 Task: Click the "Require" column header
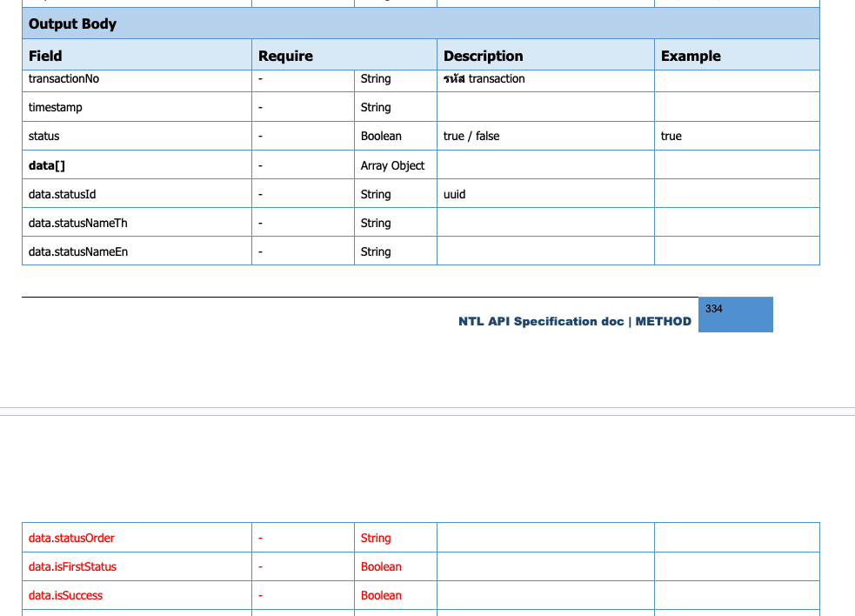point(285,56)
